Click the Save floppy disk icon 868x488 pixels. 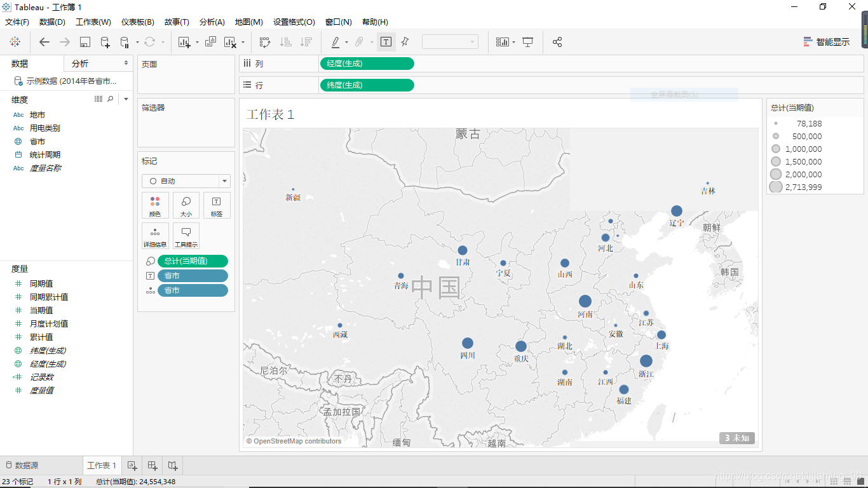click(85, 42)
